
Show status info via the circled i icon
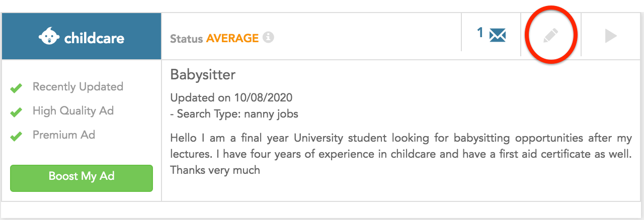269,37
